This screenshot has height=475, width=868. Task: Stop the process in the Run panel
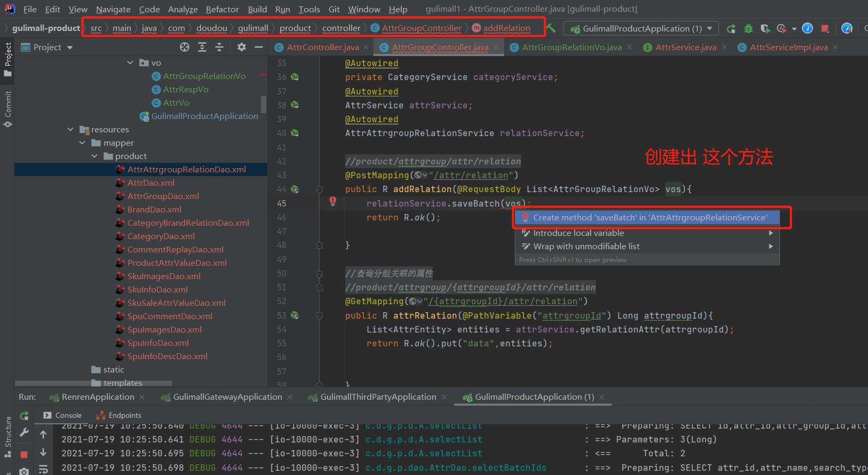(x=24, y=454)
